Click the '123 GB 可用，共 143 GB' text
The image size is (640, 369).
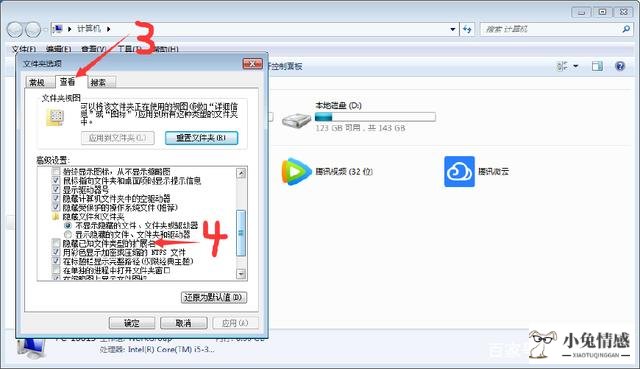click(x=360, y=128)
